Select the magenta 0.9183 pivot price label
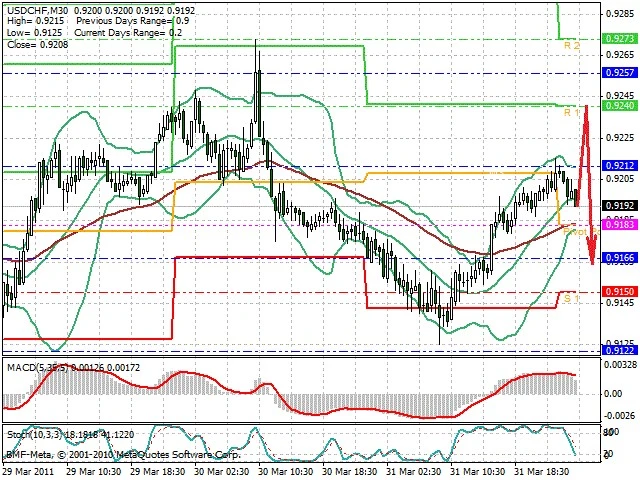640x480 pixels. coord(620,224)
